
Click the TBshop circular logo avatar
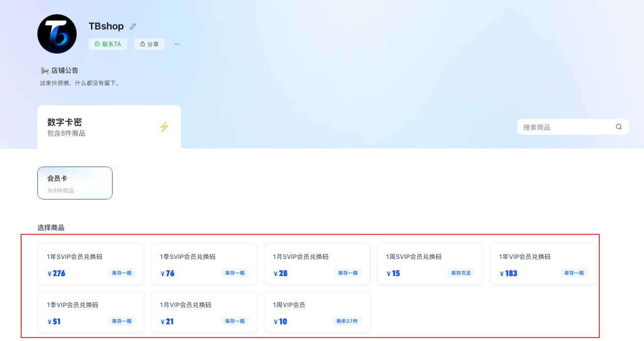point(57,33)
